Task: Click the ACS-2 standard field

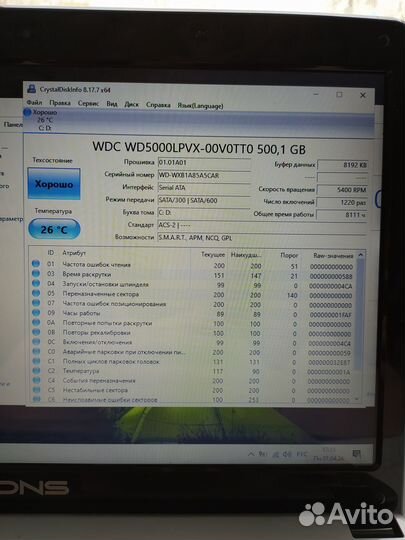Action: [x=262, y=225]
